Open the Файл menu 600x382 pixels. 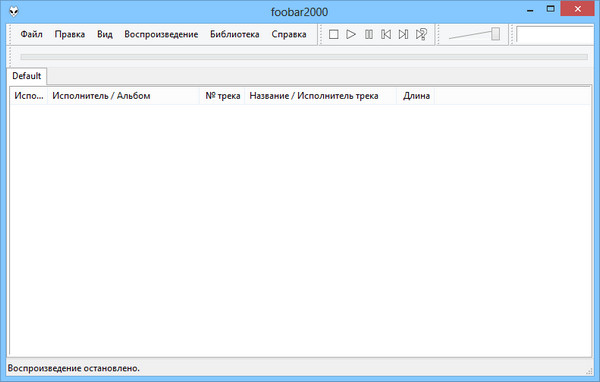click(31, 34)
